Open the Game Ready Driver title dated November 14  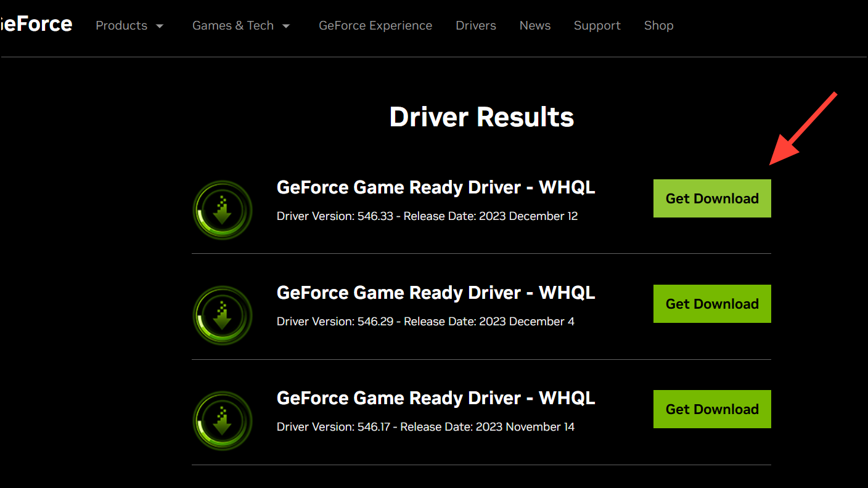point(436,398)
